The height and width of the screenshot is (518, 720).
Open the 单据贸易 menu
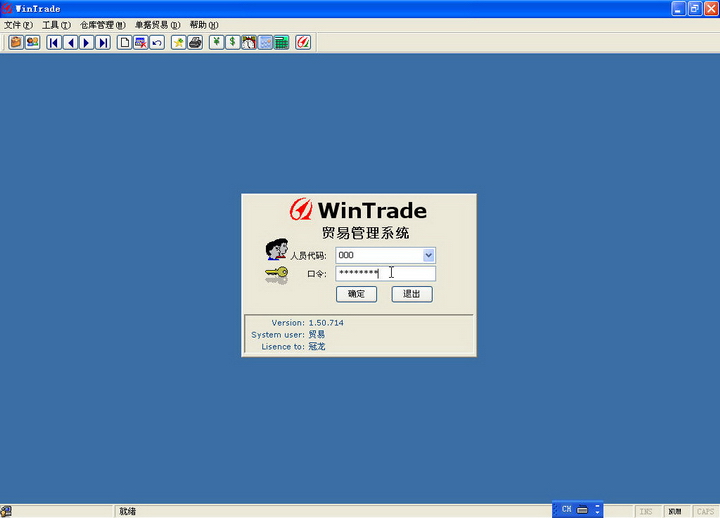pyautogui.click(x=158, y=25)
